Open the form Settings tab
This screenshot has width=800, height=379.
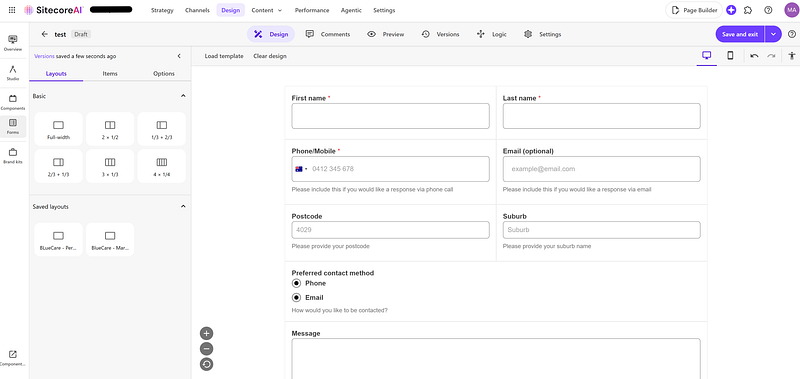[x=542, y=34]
